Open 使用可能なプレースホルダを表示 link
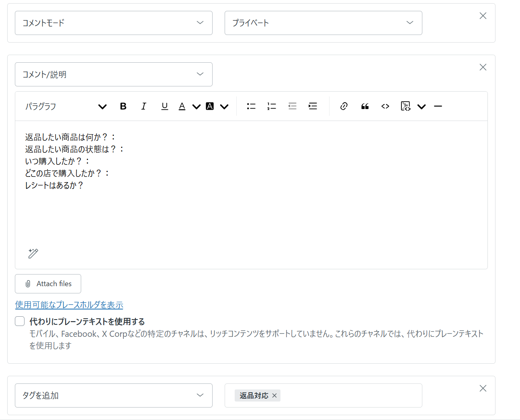This screenshot has height=420, width=520. coord(69,305)
